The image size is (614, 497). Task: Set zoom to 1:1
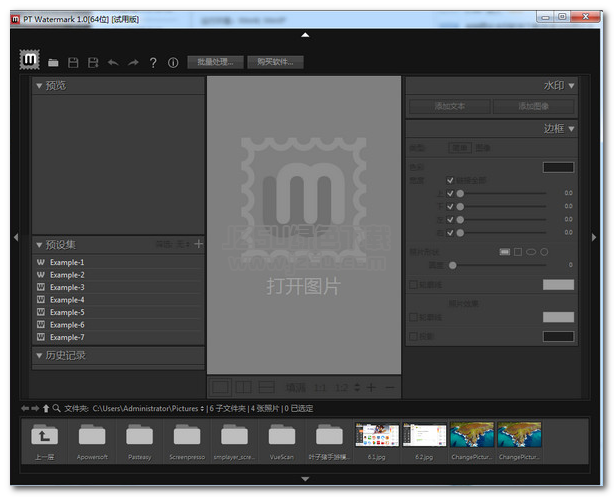320,388
